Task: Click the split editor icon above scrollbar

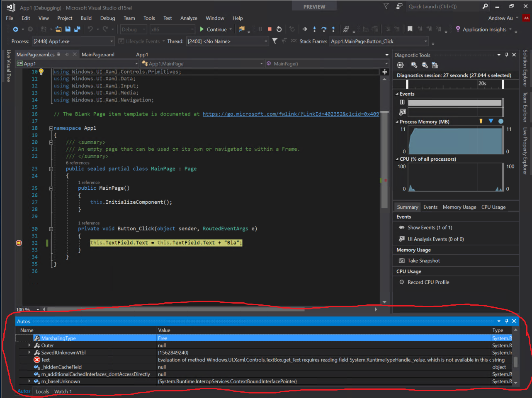Action: 385,72
